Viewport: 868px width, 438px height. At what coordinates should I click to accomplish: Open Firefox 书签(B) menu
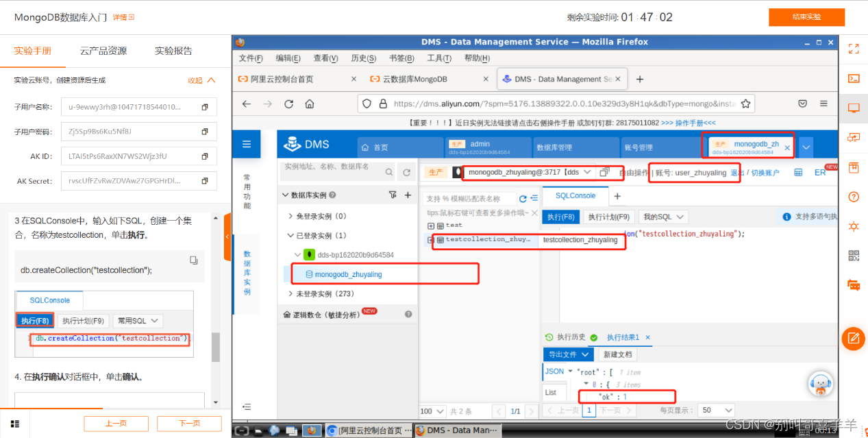pos(401,58)
